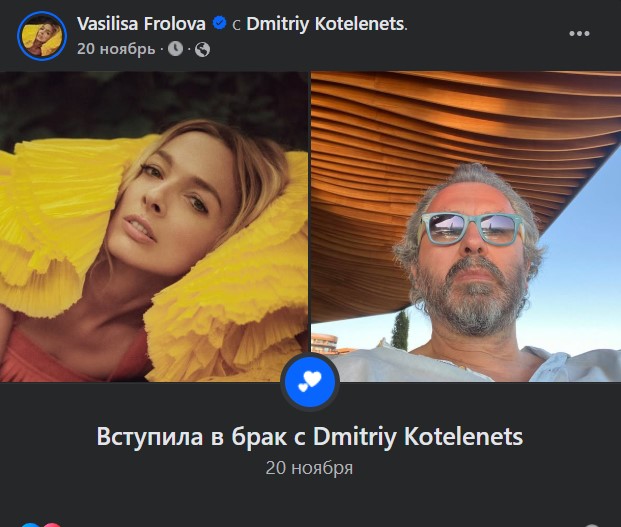Open the bearded man's selfie photo

coord(466,226)
